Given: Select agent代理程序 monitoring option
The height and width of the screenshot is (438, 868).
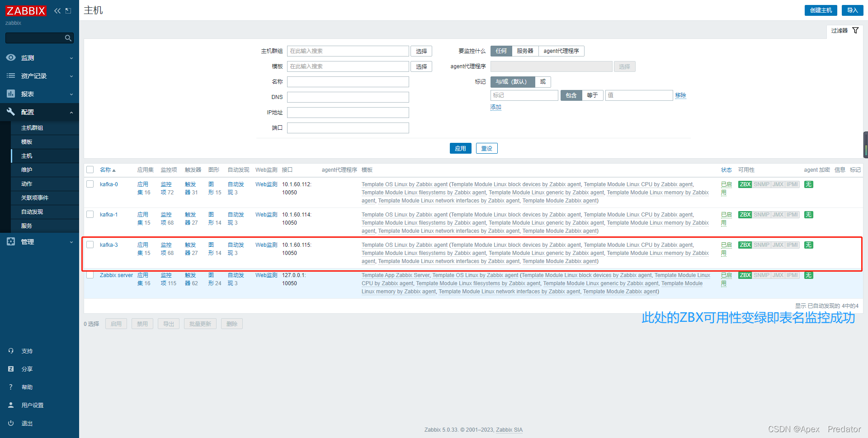Looking at the screenshot, I should [561, 51].
